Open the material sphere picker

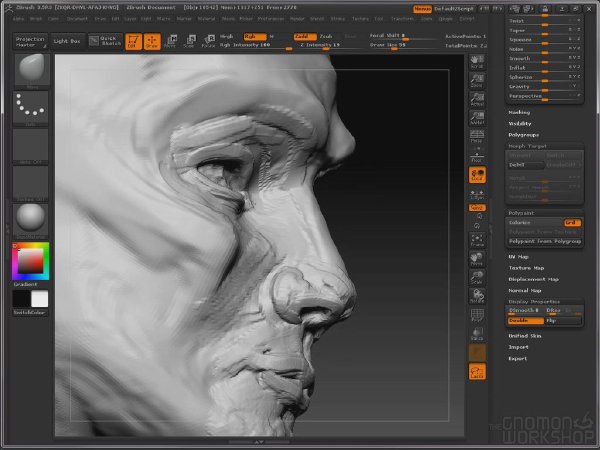pyautogui.click(x=31, y=221)
